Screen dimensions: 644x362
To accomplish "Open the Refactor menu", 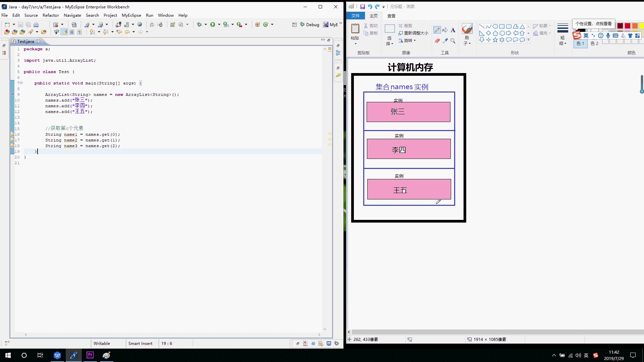I will [x=51, y=15].
